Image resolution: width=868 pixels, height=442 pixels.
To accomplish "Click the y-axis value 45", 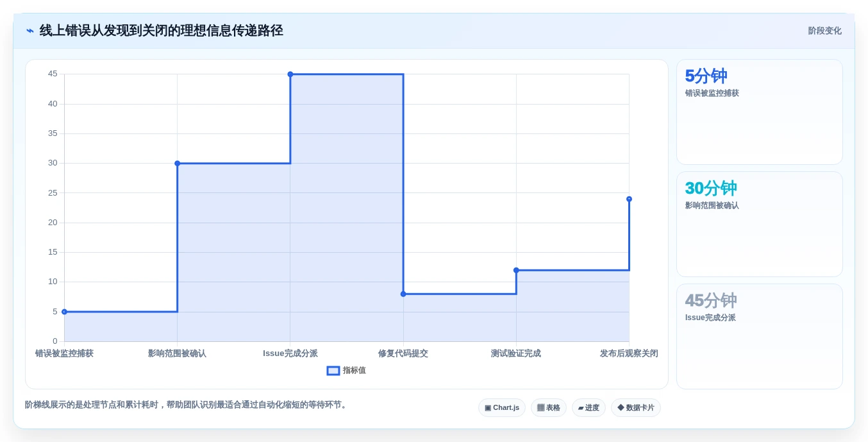I will pos(53,74).
